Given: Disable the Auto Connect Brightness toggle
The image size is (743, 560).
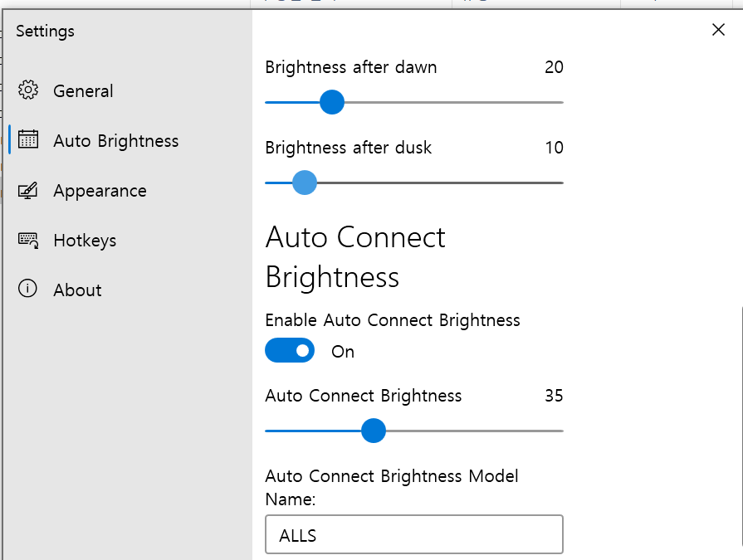Looking at the screenshot, I should (290, 350).
